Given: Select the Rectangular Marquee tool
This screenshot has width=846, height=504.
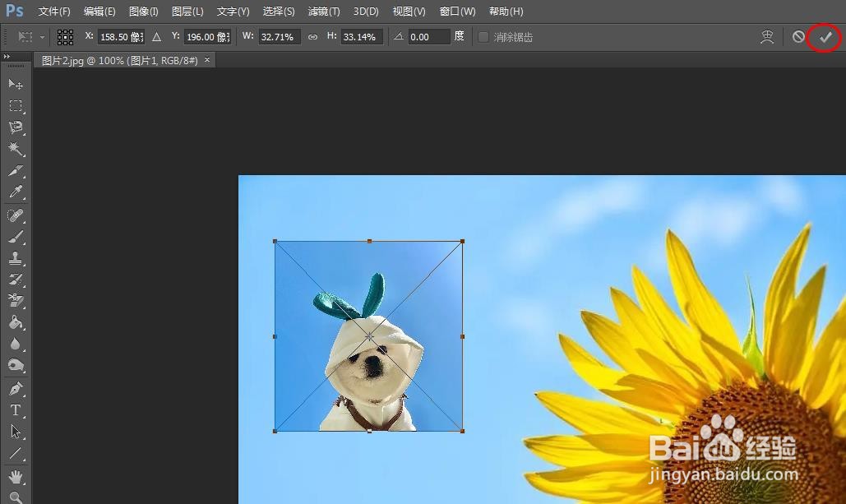Looking at the screenshot, I should 15,106.
